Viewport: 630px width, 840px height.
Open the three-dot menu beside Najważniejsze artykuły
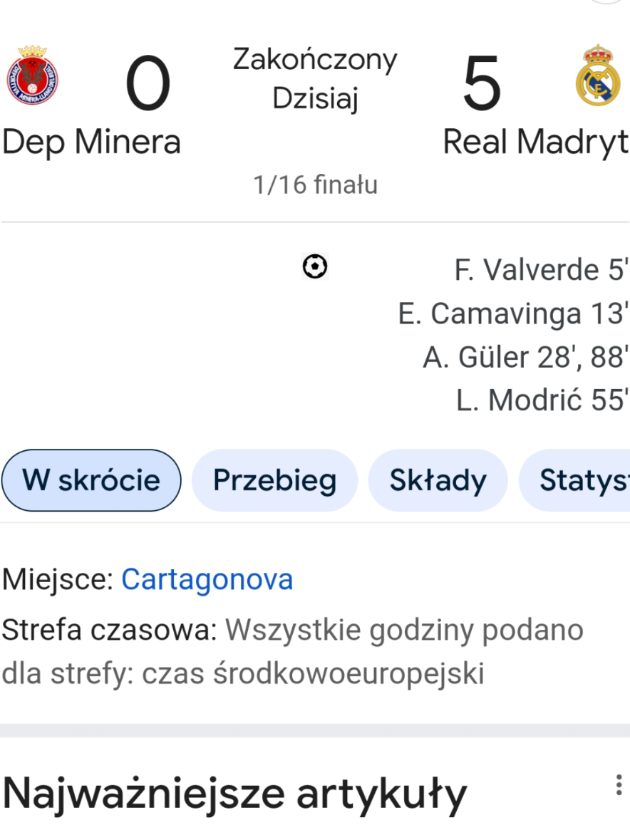point(619,785)
